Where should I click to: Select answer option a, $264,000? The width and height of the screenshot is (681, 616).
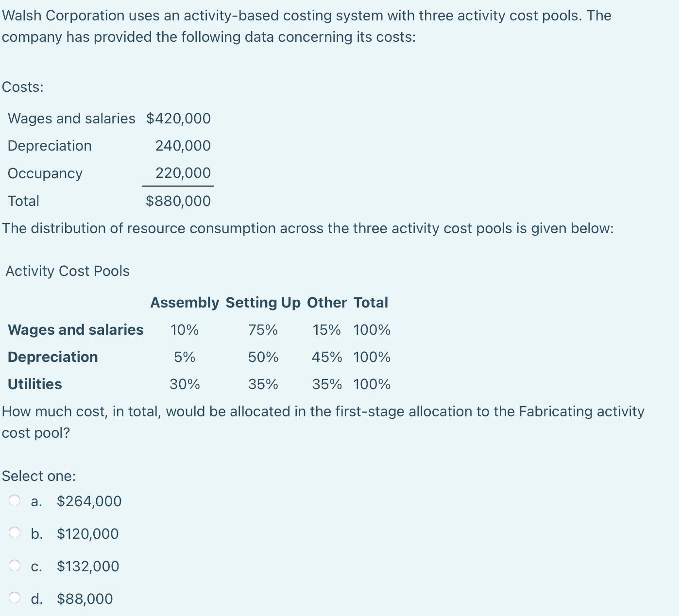pyautogui.click(x=89, y=501)
